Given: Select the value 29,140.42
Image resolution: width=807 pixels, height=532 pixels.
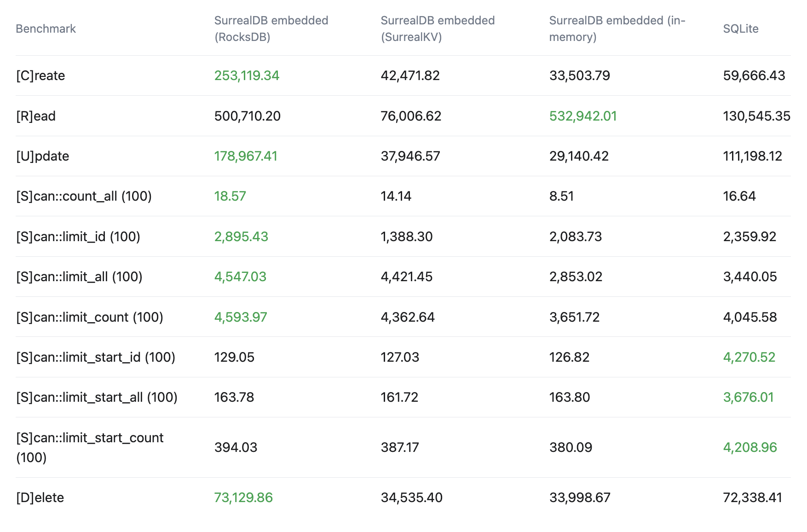Looking at the screenshot, I should [579, 156].
